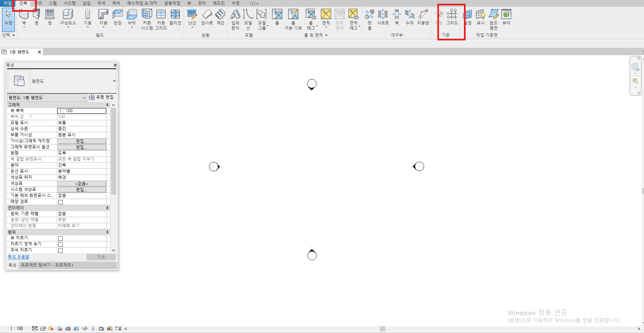Toggle reveal hidden elements lightbulb icon
The image size is (644, 333).
point(93,329)
